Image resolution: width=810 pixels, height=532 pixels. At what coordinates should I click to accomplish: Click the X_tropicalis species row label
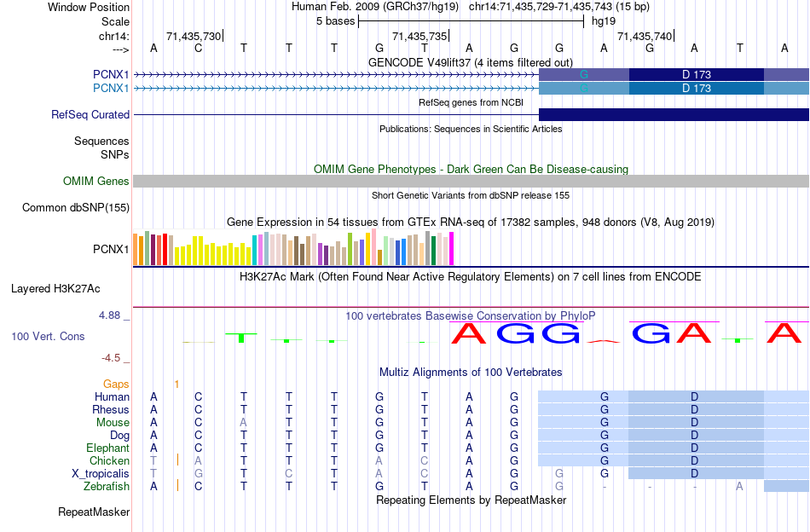click(101, 474)
